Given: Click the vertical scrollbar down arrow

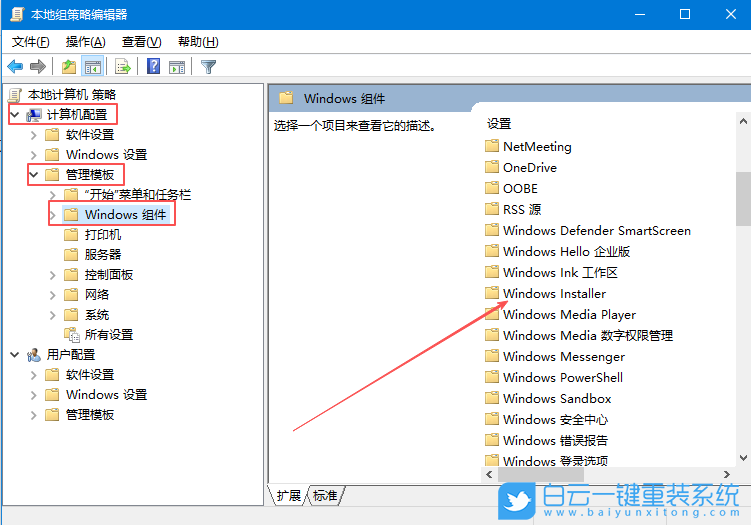Looking at the screenshot, I should click(x=743, y=458).
